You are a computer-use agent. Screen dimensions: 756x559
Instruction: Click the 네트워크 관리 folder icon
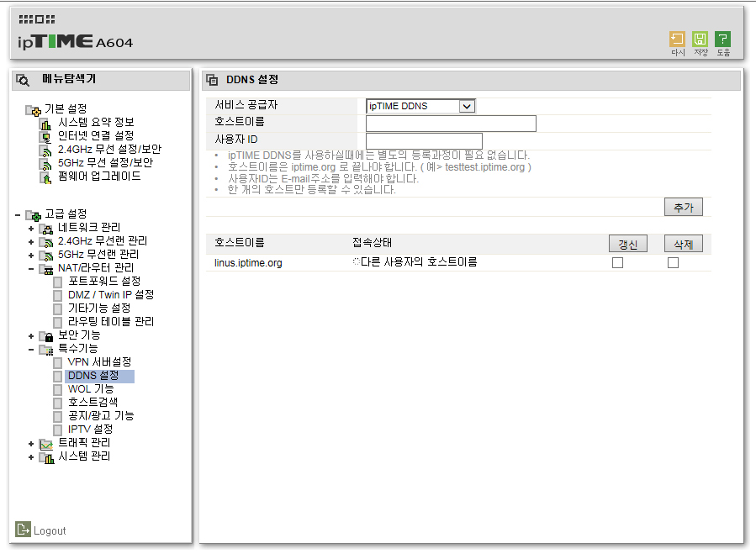[45, 229]
